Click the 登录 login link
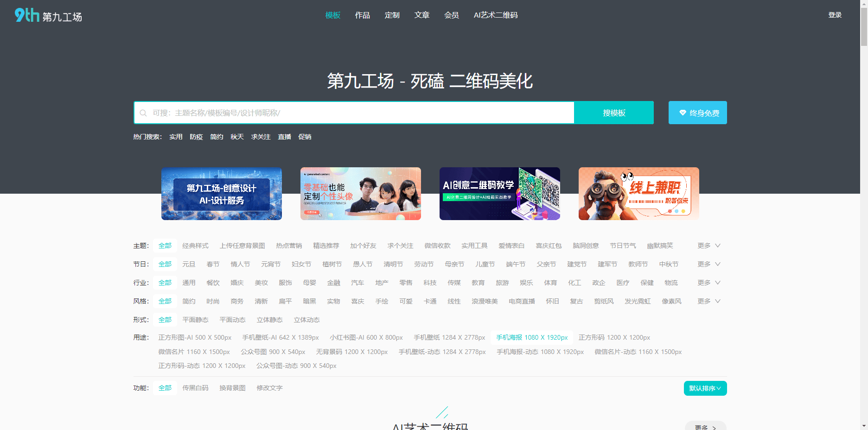 pyautogui.click(x=835, y=15)
